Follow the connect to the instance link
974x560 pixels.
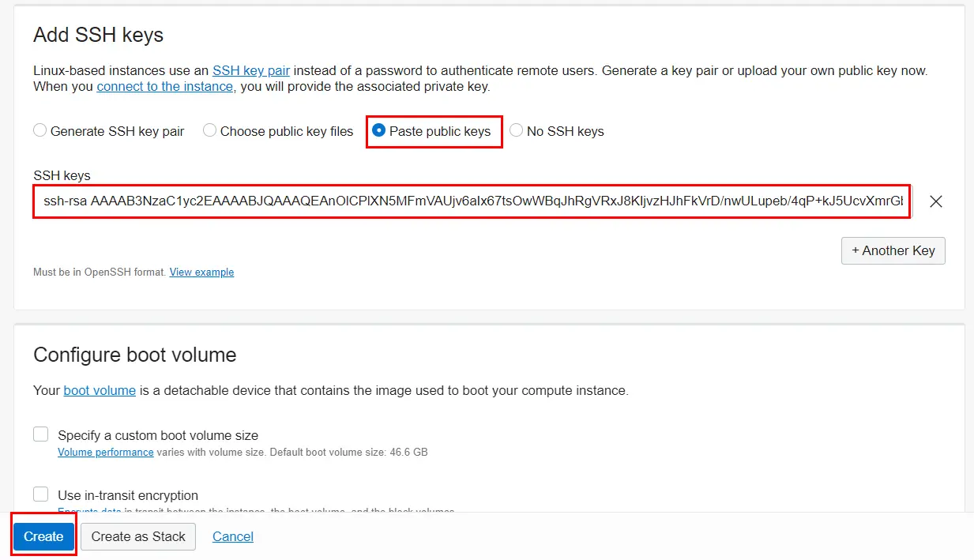click(x=165, y=86)
